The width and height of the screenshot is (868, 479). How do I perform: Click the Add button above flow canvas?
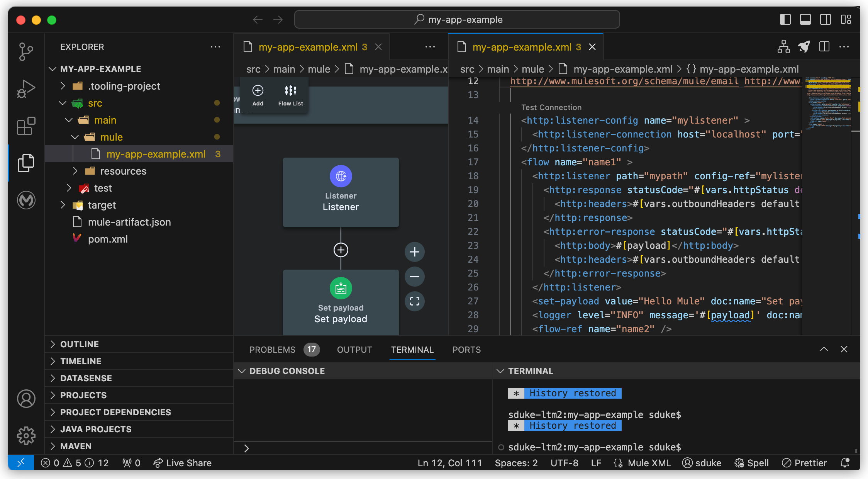coord(258,95)
